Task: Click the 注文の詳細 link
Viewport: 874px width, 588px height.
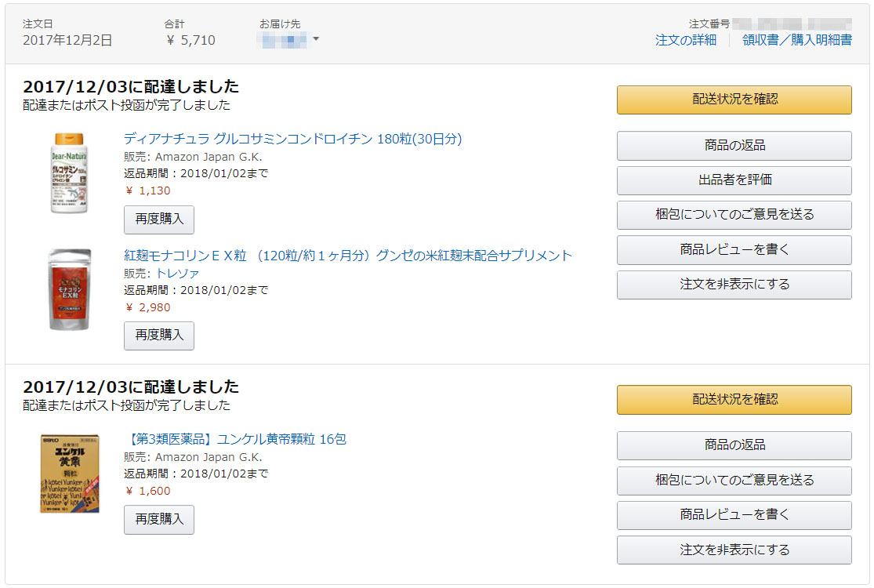Action: [685, 40]
